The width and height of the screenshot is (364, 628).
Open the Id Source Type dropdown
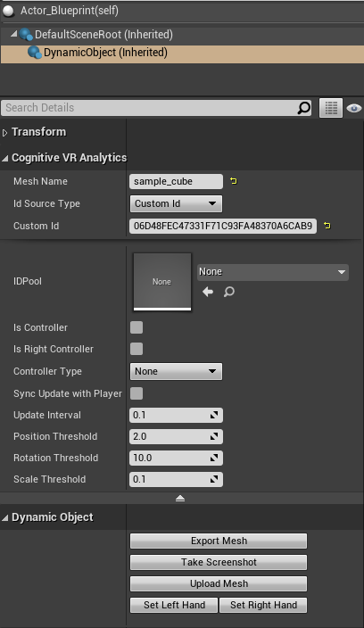click(176, 204)
